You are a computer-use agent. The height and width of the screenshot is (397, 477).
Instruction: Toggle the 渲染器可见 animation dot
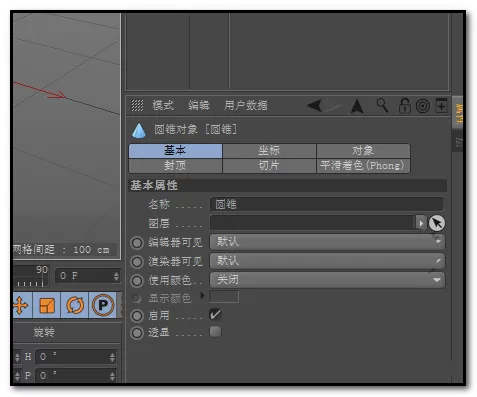(x=137, y=262)
